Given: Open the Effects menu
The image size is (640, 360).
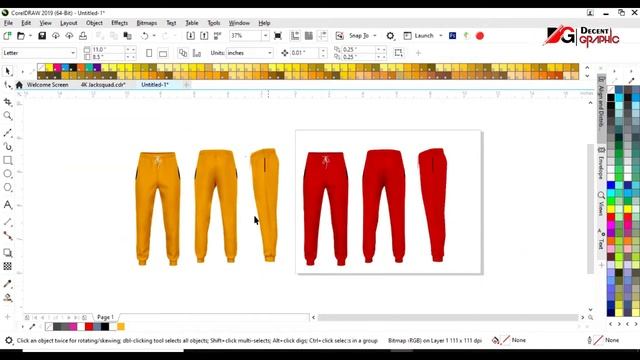Looking at the screenshot, I should [x=120, y=23].
